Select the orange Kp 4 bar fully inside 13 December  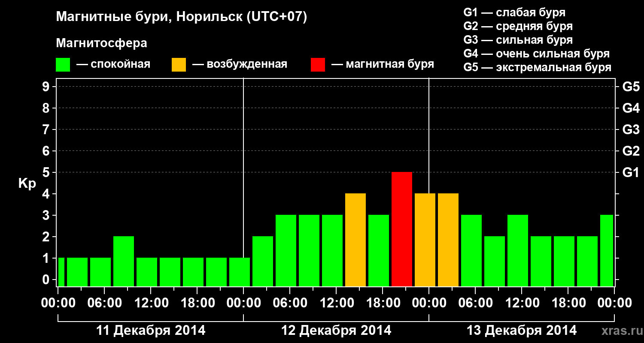448,240
